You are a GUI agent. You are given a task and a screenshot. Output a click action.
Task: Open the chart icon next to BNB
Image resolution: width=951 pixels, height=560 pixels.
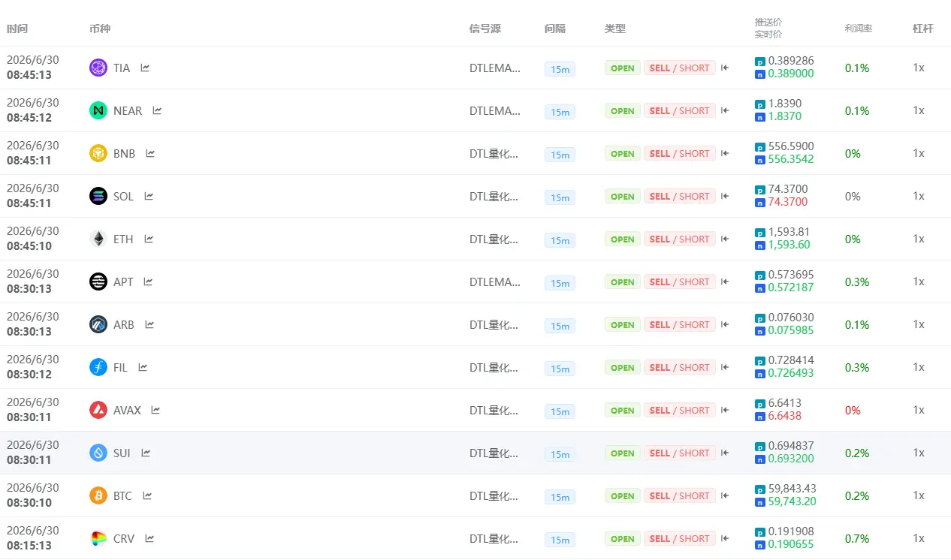tap(150, 153)
